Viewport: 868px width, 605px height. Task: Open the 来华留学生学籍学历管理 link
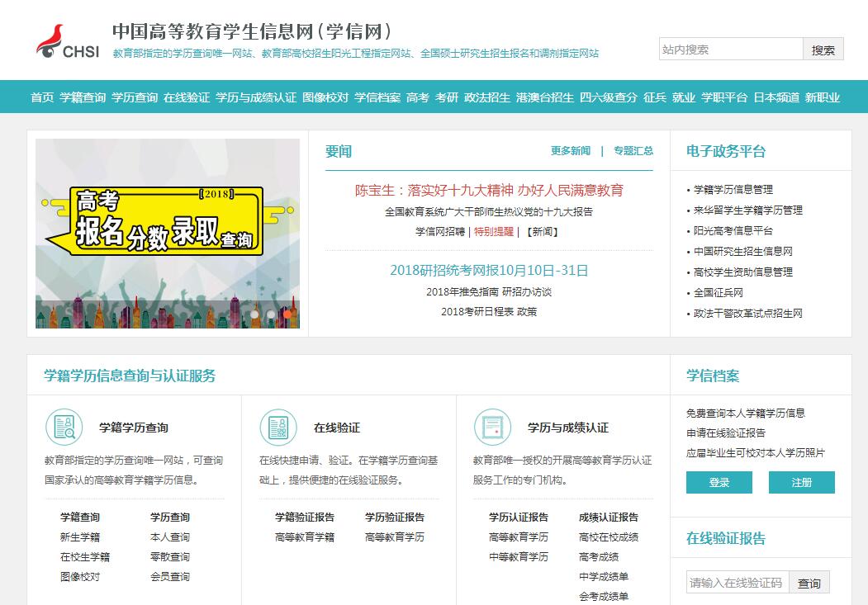point(748,210)
